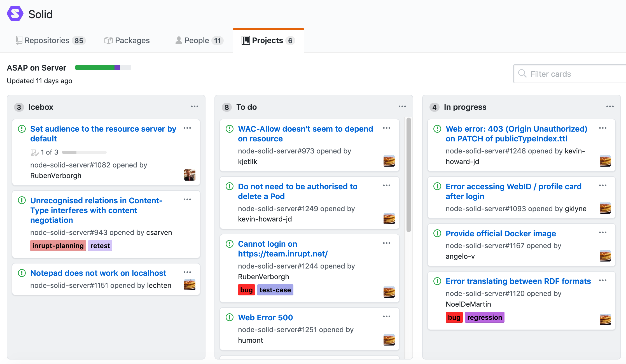Image resolution: width=626 pixels, height=364 pixels.
Task: Click the pancake avatar on Error accessing WebID card
Action: [605, 208]
